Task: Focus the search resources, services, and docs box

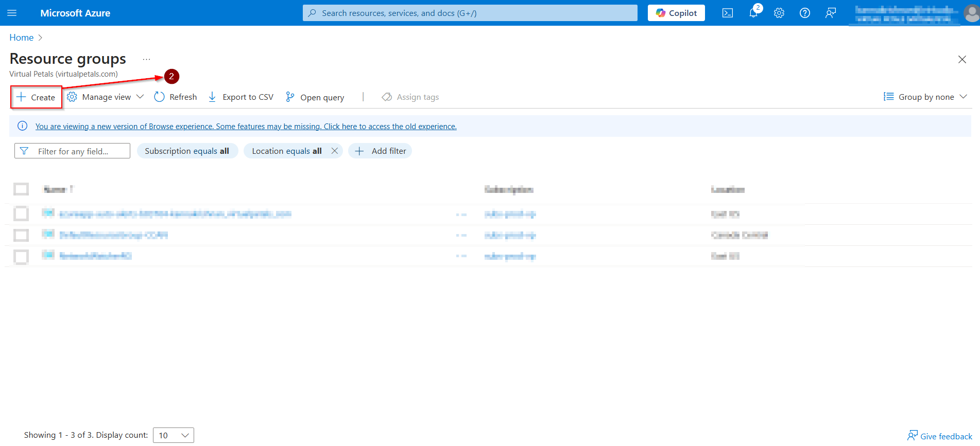Action: pos(470,13)
